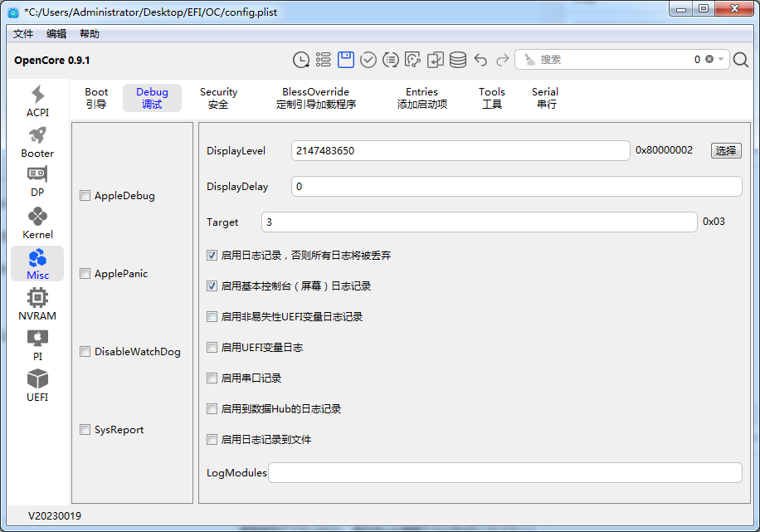
Task: Open the database stack icon
Action: point(458,60)
